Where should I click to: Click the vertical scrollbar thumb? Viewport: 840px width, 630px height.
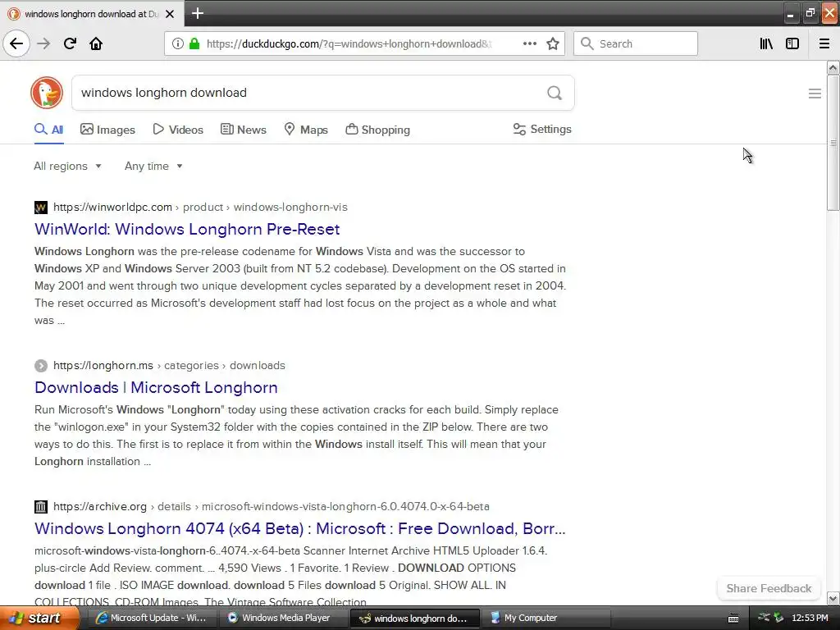point(833,143)
